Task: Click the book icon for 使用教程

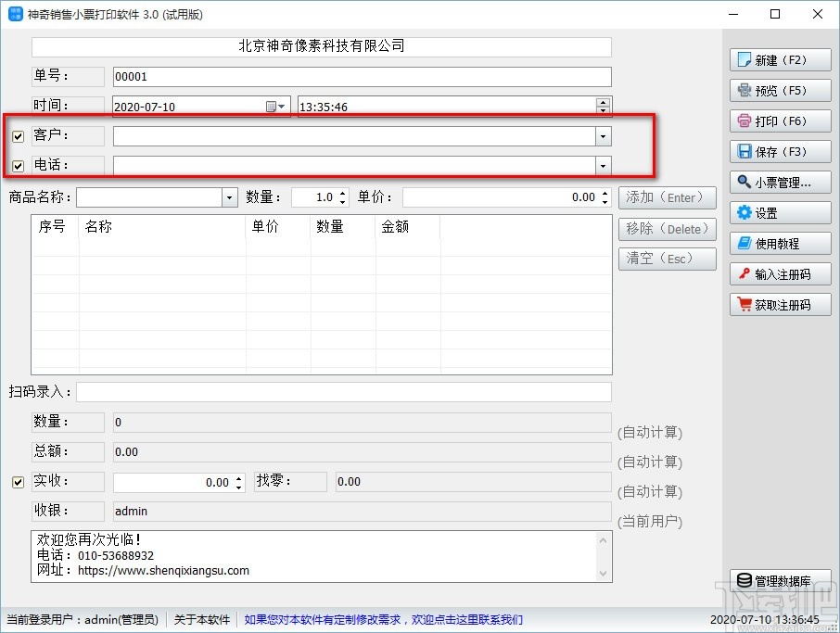Action: coord(745,243)
